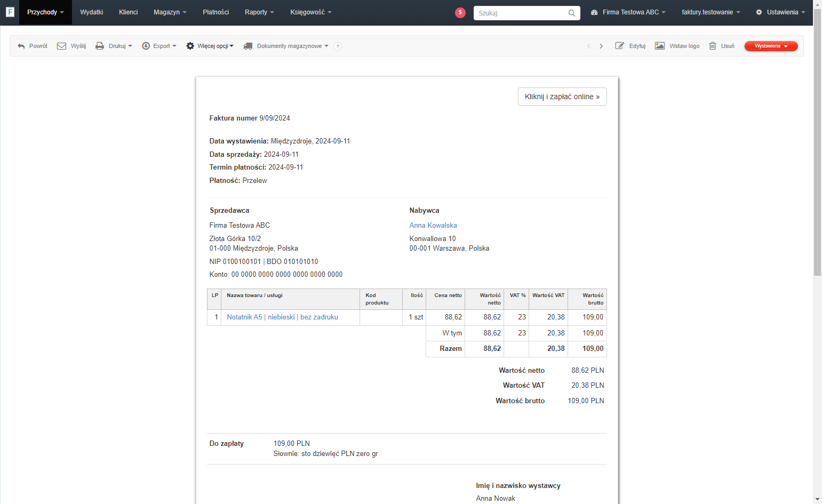Click the Edytuj pencil icon
The image size is (822, 504).
[x=620, y=46]
